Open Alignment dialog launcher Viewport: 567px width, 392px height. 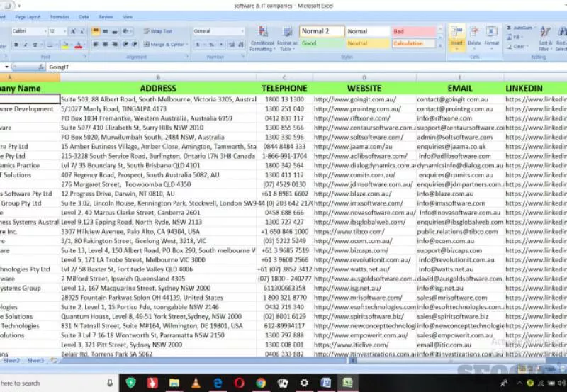[187, 57]
